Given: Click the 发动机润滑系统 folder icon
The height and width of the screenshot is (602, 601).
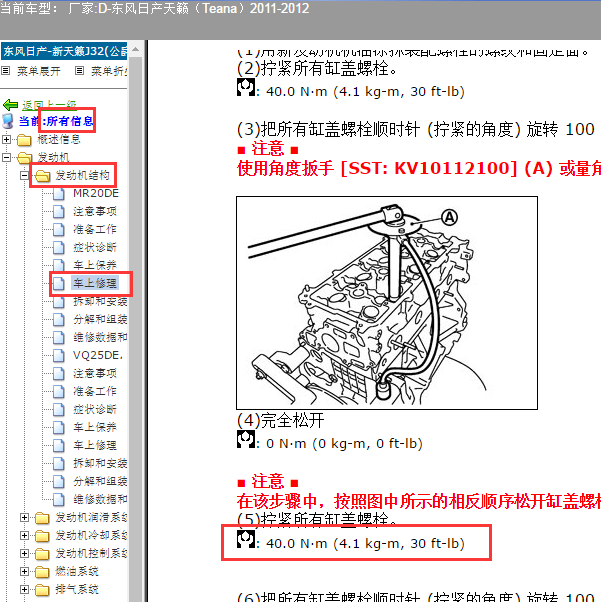Looking at the screenshot, I should click(x=42, y=518).
